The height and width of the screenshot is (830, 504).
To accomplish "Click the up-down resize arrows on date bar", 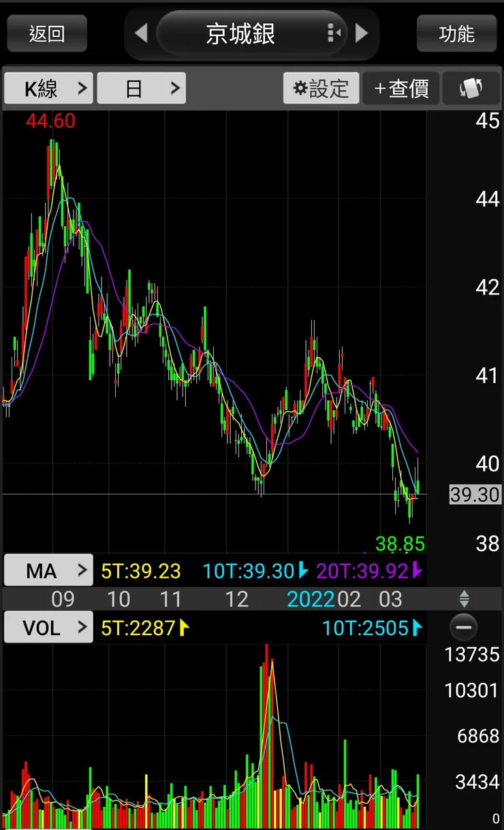I will [x=464, y=599].
